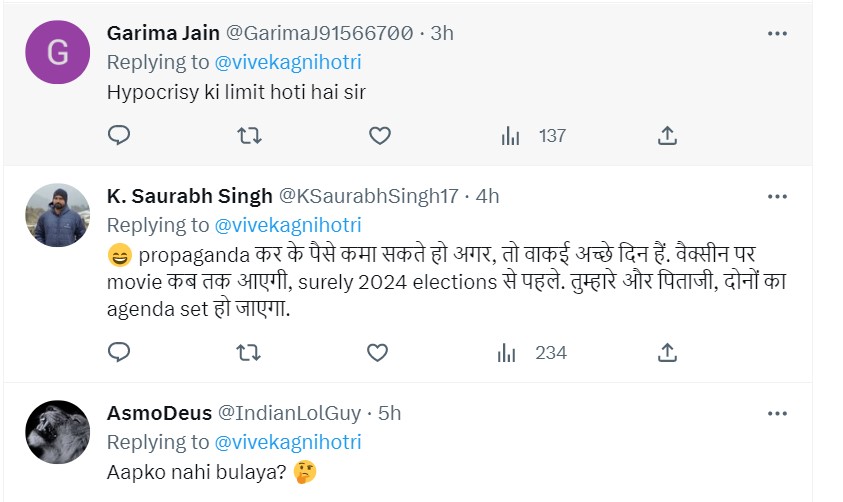Like Garima Jain's Hypocrisy tweet

point(379,135)
